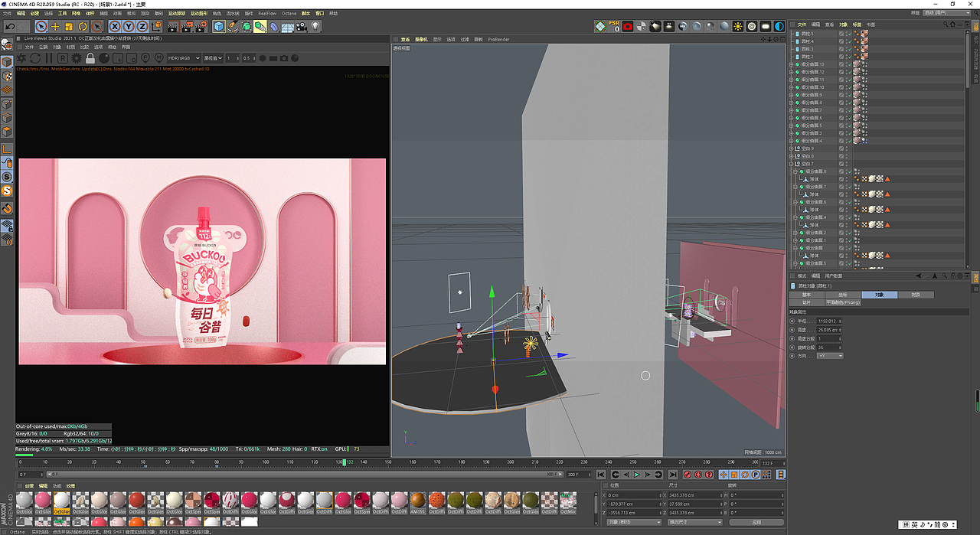Switch to the 坐标 tab in attributes
The width and height of the screenshot is (980, 535).
pyautogui.click(x=841, y=295)
